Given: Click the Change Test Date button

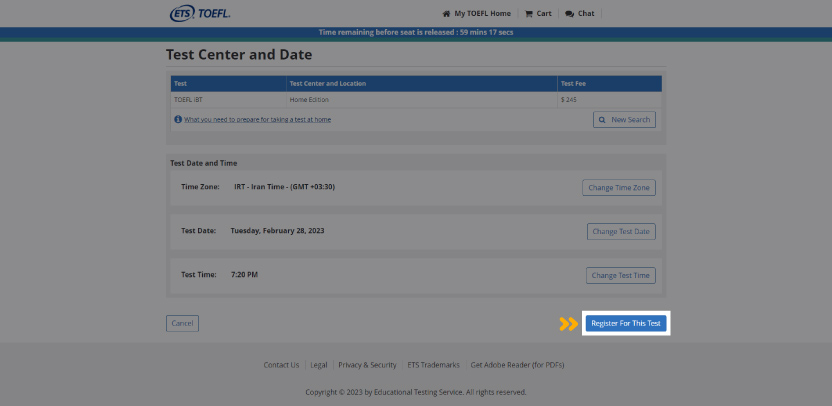Looking at the screenshot, I should pos(621,231).
